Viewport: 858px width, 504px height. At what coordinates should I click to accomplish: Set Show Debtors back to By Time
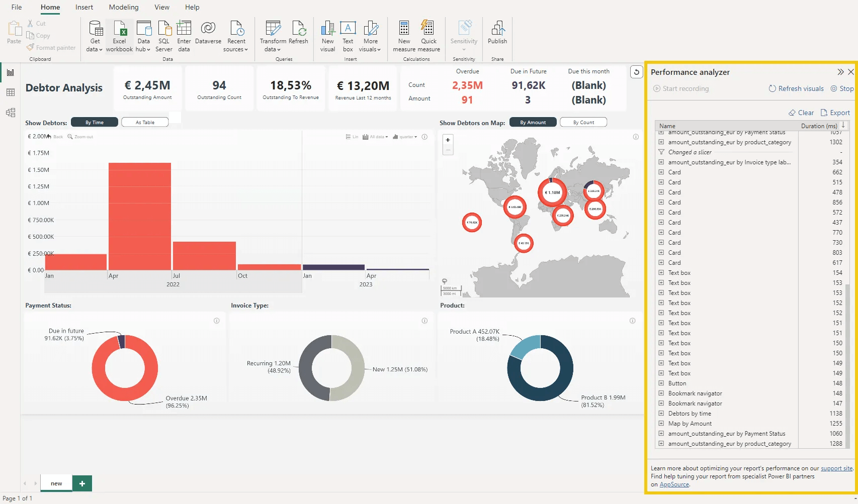[x=94, y=122]
